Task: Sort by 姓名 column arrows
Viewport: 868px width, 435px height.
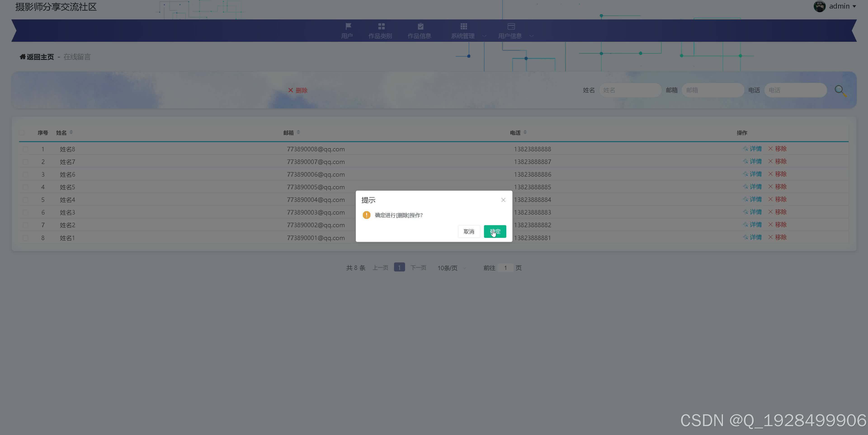Action: (71, 132)
